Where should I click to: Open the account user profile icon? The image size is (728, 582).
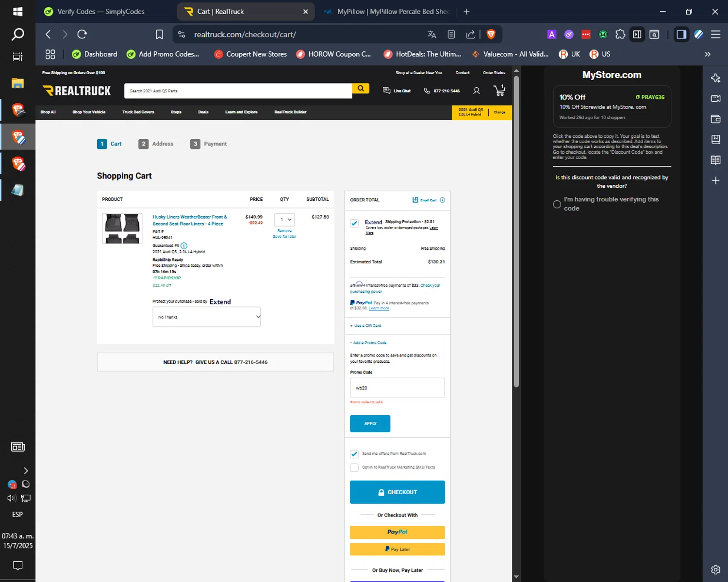(477, 91)
